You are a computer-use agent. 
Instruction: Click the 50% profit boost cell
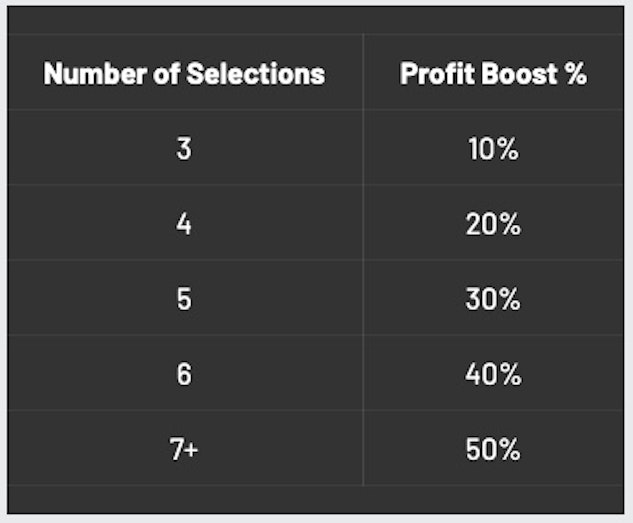(x=493, y=450)
